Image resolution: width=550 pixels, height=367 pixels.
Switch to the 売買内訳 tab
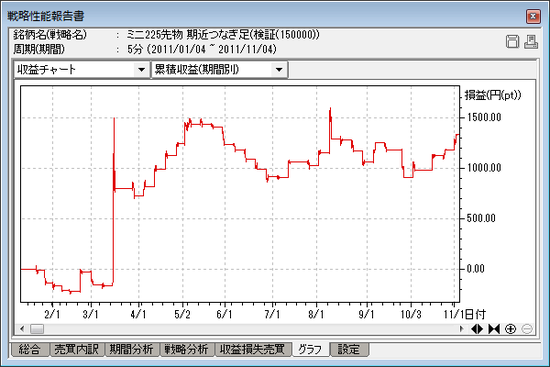point(76,349)
